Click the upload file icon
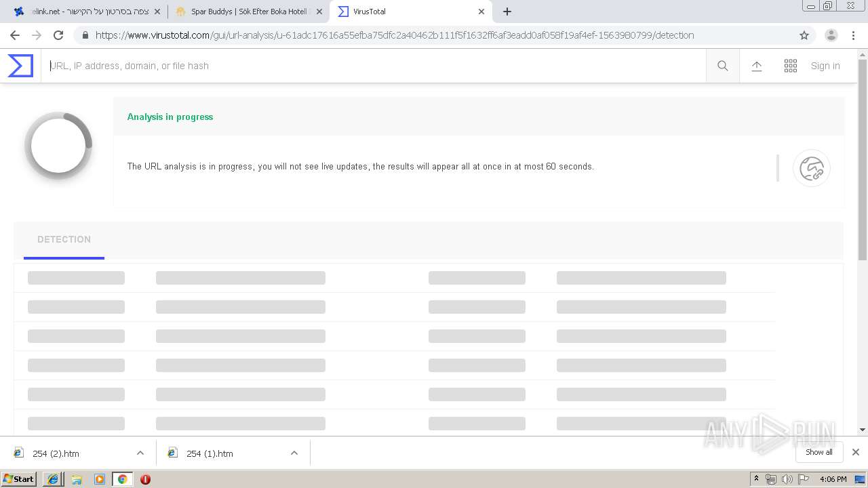 (757, 66)
